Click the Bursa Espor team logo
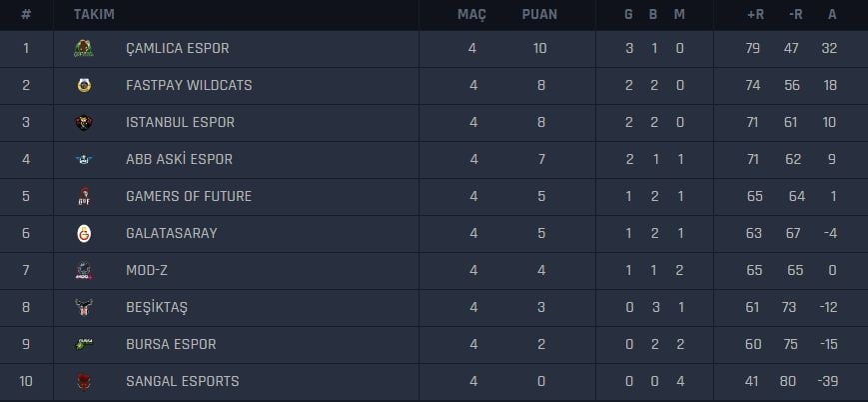Image resolution: width=868 pixels, height=402 pixels. (85, 344)
